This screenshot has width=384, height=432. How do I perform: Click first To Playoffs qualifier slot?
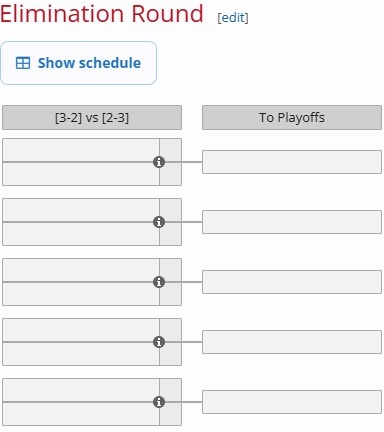point(292,162)
